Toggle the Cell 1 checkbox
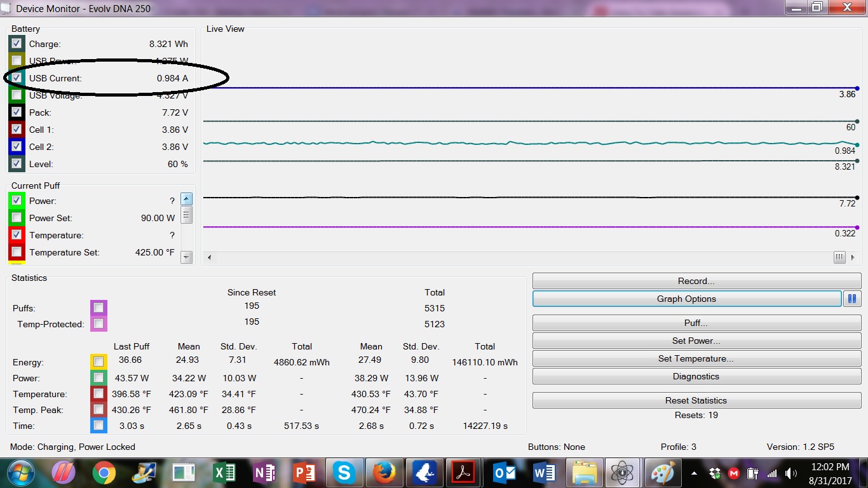Screen dimensions: 868x488 pos(17,130)
